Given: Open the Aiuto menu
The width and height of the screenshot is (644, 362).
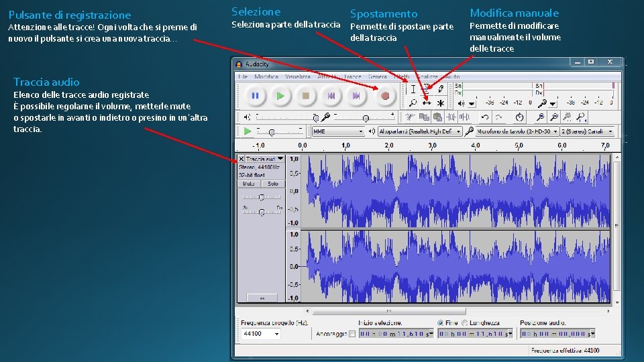Looking at the screenshot, I should pos(452,76).
